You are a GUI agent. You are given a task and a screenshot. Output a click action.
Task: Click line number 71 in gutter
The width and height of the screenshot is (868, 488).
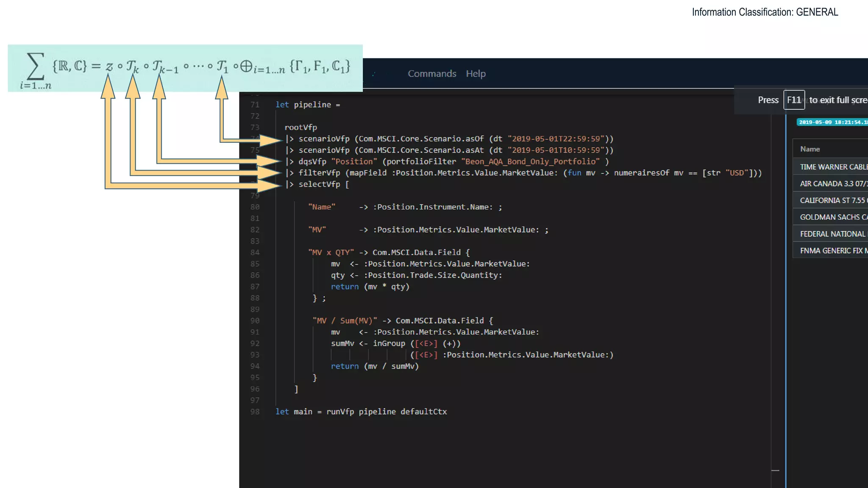[255, 105]
